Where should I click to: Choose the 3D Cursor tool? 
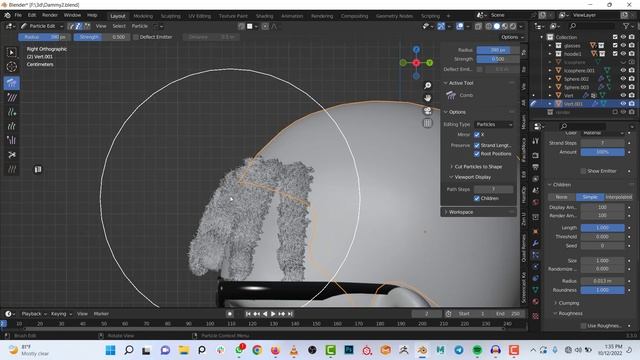11,67
